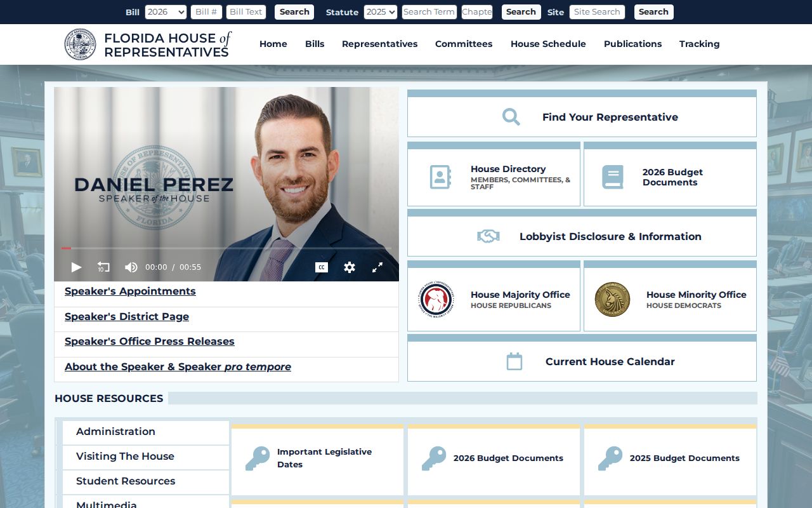Click the Statute Search button
The height and width of the screenshot is (508, 812).
coord(521,12)
